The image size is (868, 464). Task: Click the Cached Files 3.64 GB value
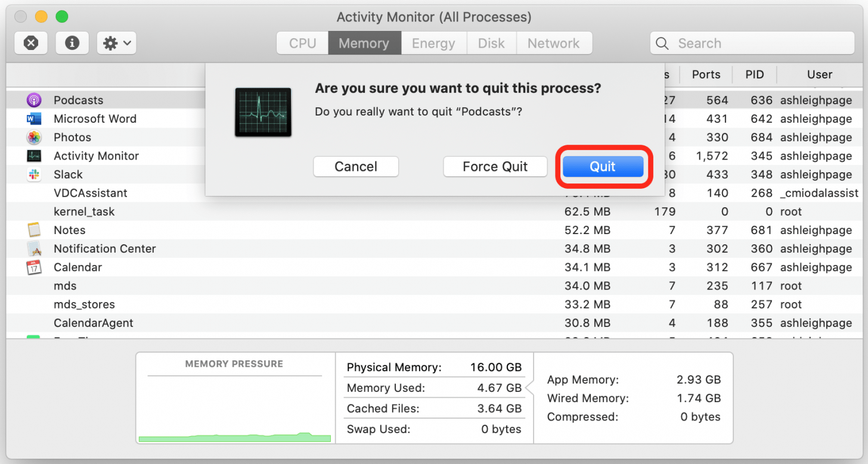[499, 409]
